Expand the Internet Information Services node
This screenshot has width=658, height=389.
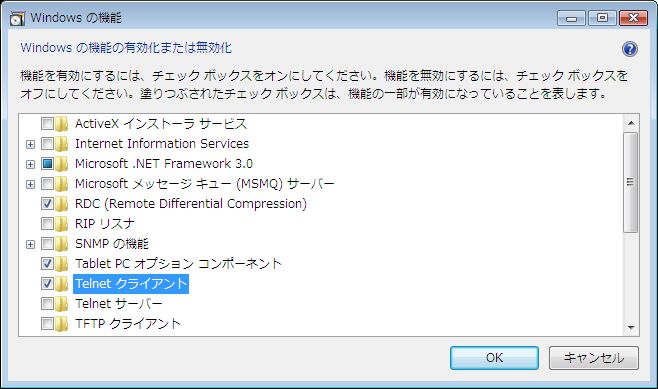click(30, 144)
